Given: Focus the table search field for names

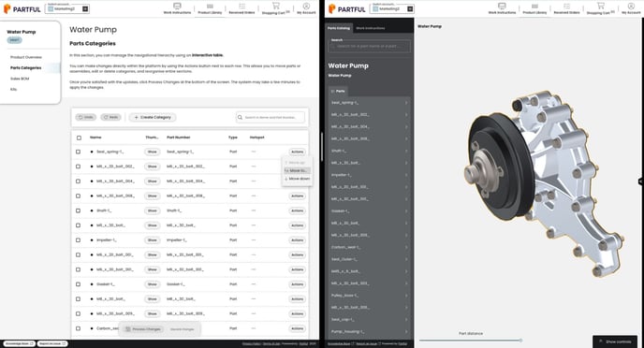Looking at the screenshot, I should click(x=271, y=117).
